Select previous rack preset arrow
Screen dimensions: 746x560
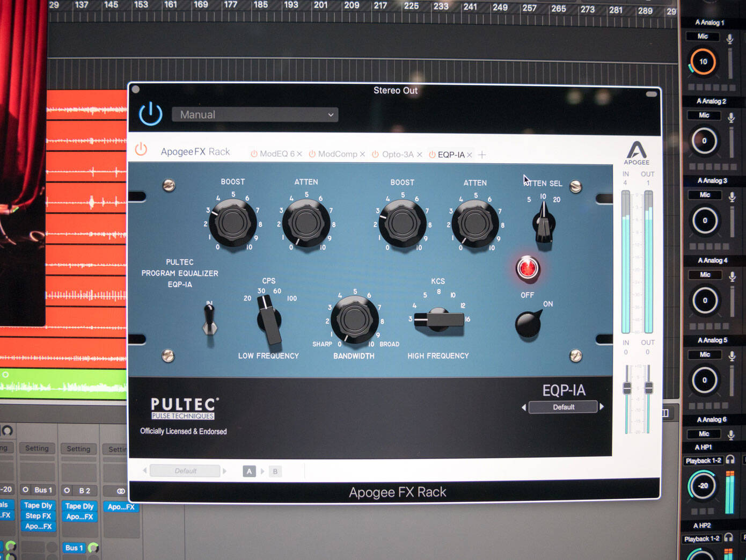pos(144,471)
